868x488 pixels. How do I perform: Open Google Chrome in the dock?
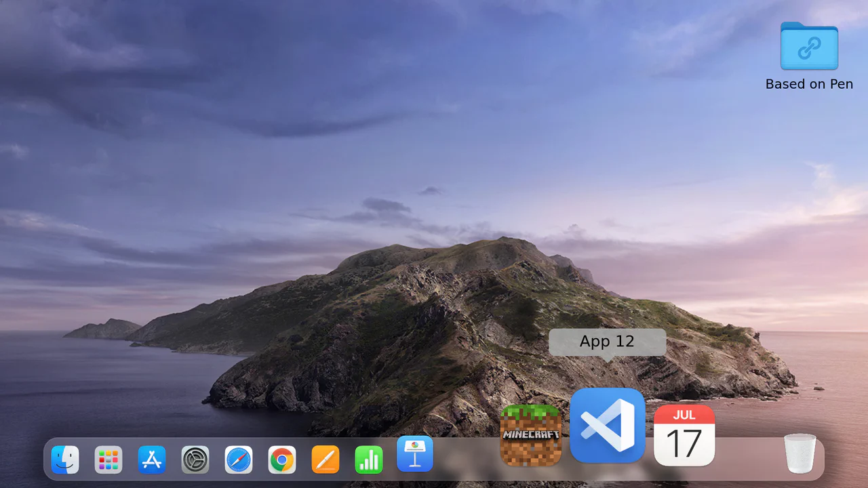click(282, 460)
